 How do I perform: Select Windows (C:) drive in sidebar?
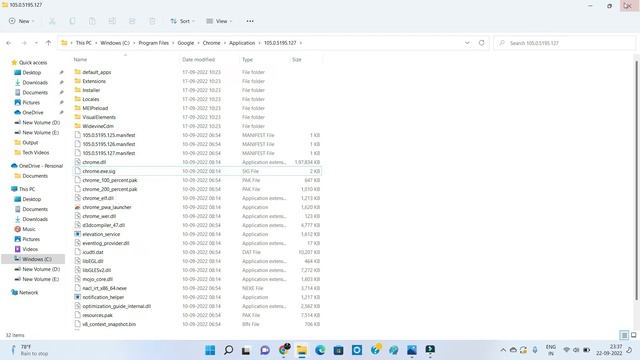[x=33, y=259]
